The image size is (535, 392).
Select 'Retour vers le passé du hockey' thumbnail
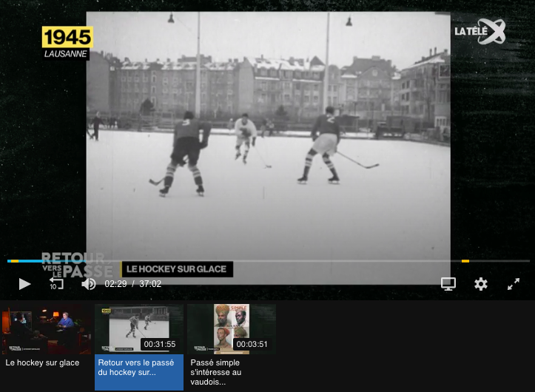tap(138, 328)
